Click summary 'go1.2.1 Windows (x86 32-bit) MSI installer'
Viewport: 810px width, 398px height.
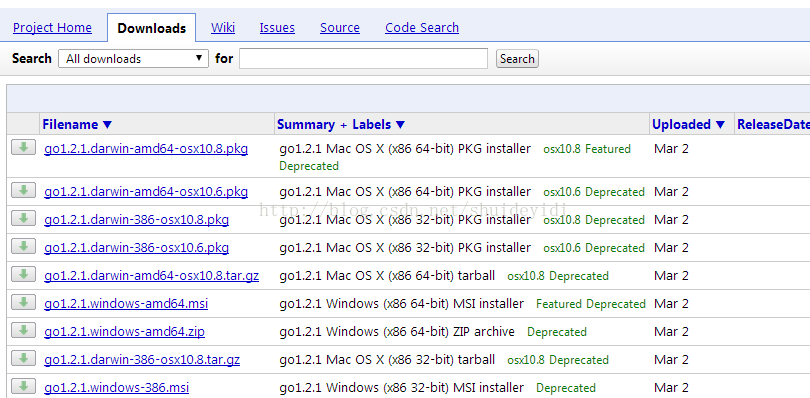pos(401,387)
